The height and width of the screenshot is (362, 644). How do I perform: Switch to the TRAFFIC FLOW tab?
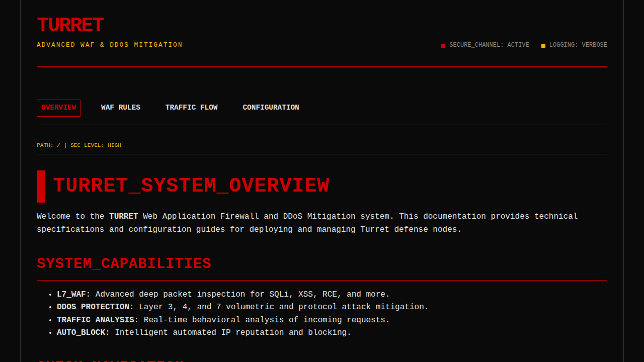coord(191,108)
